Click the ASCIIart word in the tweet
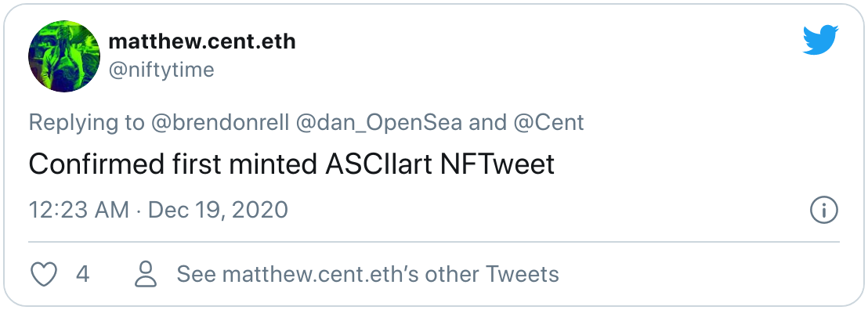 [376, 164]
